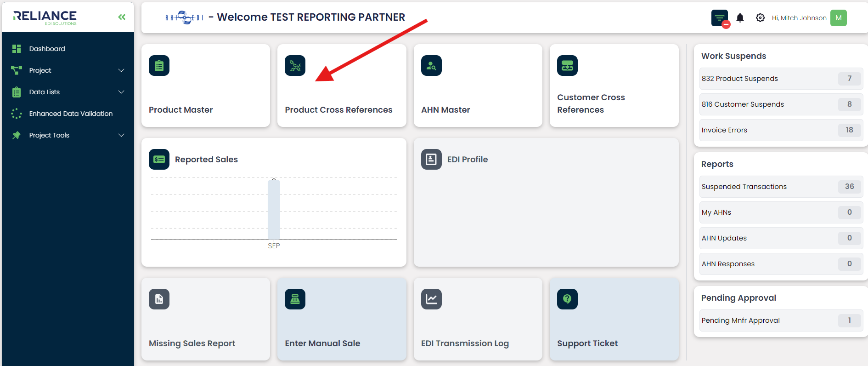Open AHN Updates report

[x=781, y=238]
